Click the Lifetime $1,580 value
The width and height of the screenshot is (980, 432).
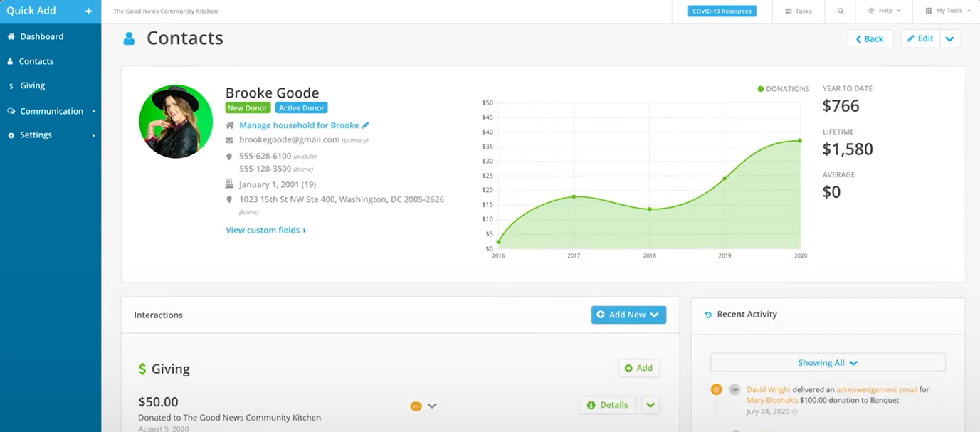coord(848,149)
